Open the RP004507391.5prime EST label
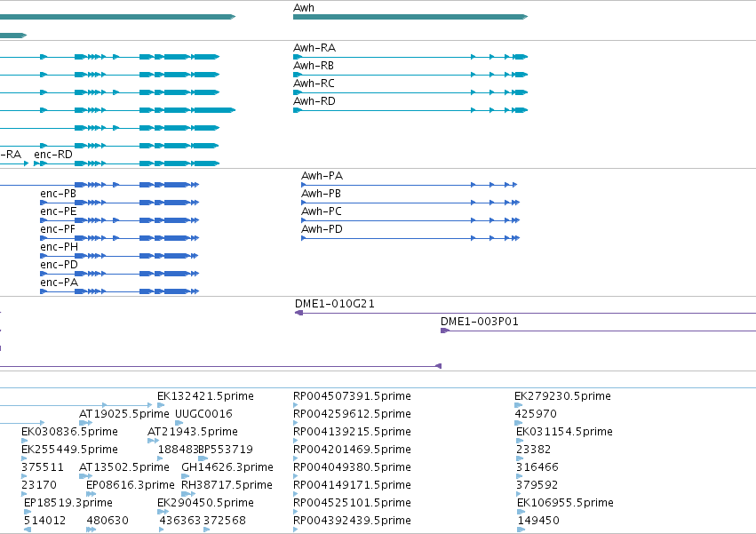Viewport: 756px width, 534px height. coord(352,396)
